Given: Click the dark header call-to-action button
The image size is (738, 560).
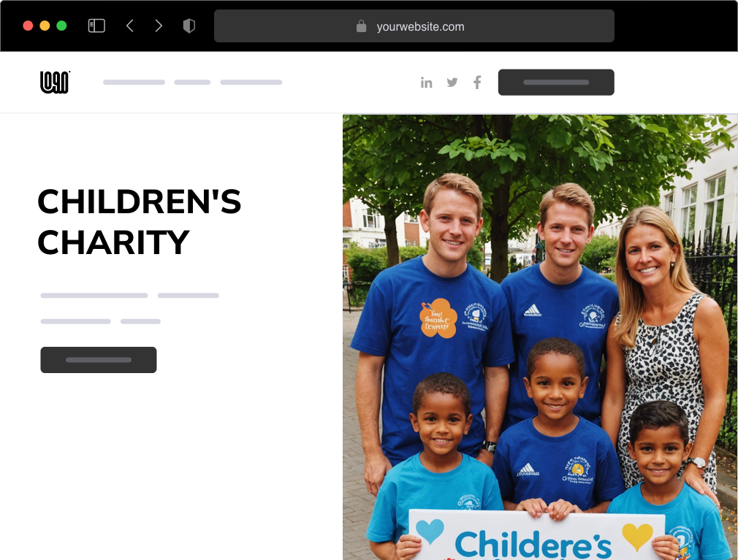Looking at the screenshot, I should pyautogui.click(x=556, y=83).
